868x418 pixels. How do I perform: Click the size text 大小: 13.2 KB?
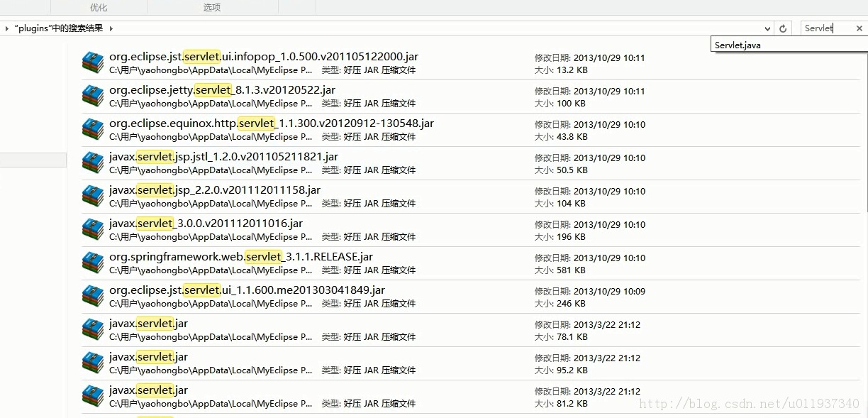[x=561, y=70]
